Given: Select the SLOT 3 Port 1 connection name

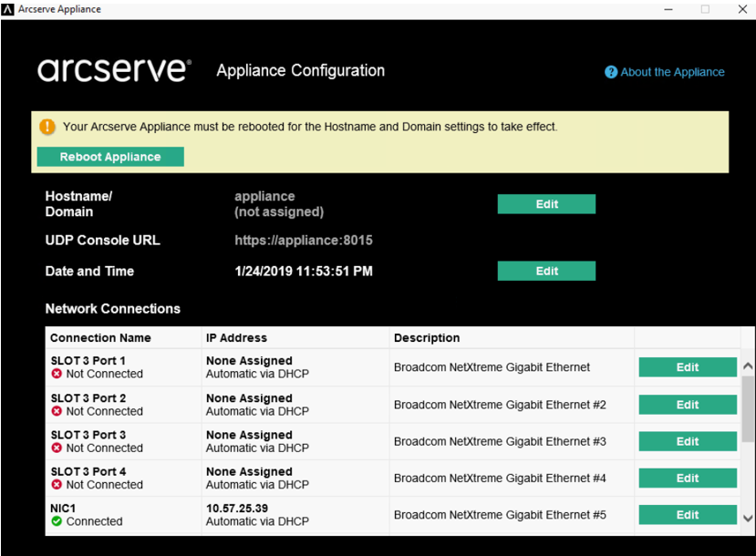Looking at the screenshot, I should pos(88,360).
